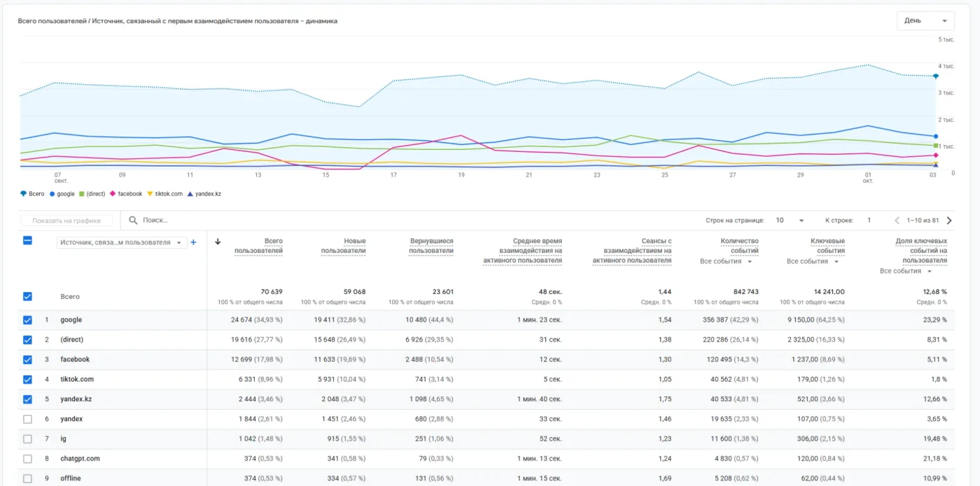This screenshot has height=486, width=980.
Task: Check the yandex row checkbox
Action: tap(27, 419)
